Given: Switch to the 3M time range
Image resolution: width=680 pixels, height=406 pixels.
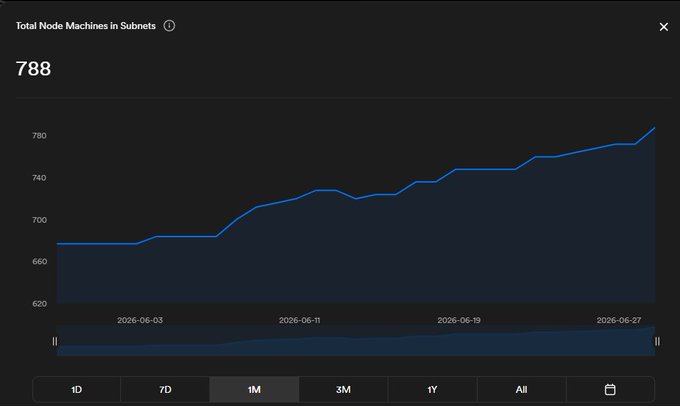Looking at the screenshot, I should click(343, 390).
